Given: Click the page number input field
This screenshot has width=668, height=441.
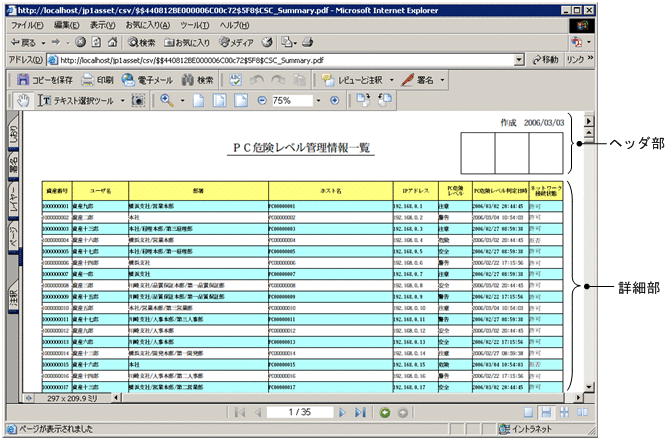Looking at the screenshot, I should point(299,412).
